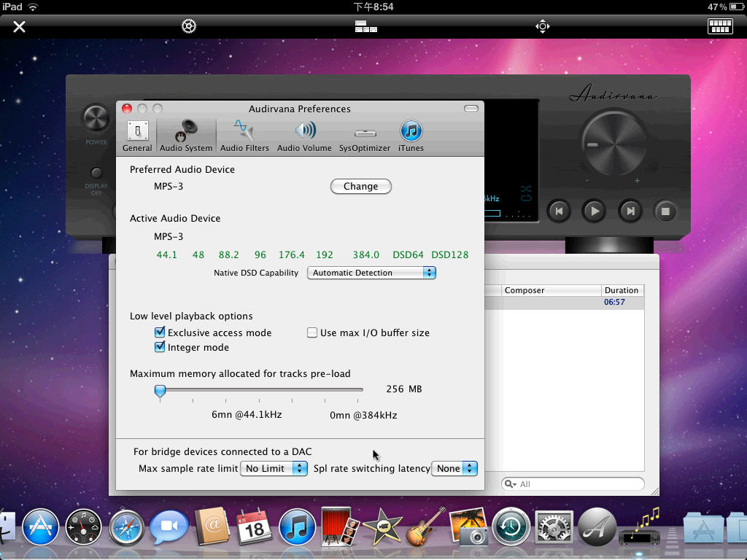Open Dashboard from the dock
This screenshot has height=560, width=747.
83,527
